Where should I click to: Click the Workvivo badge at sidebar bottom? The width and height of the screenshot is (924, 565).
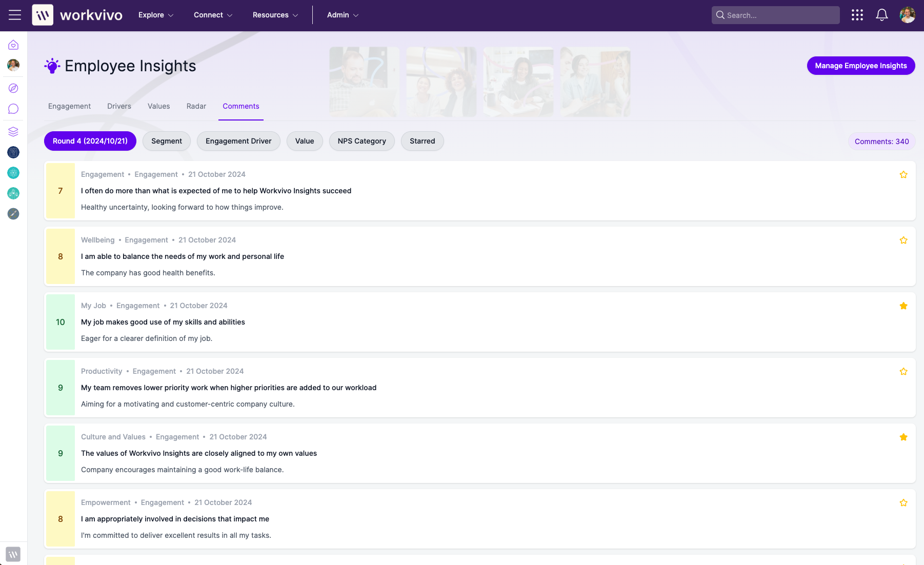[13, 554]
